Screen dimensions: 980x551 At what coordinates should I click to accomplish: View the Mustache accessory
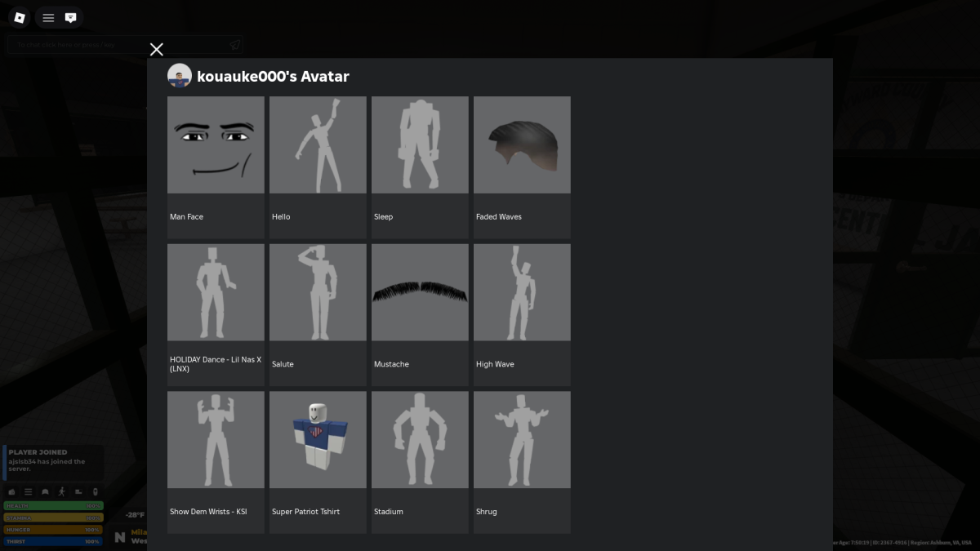(x=420, y=292)
